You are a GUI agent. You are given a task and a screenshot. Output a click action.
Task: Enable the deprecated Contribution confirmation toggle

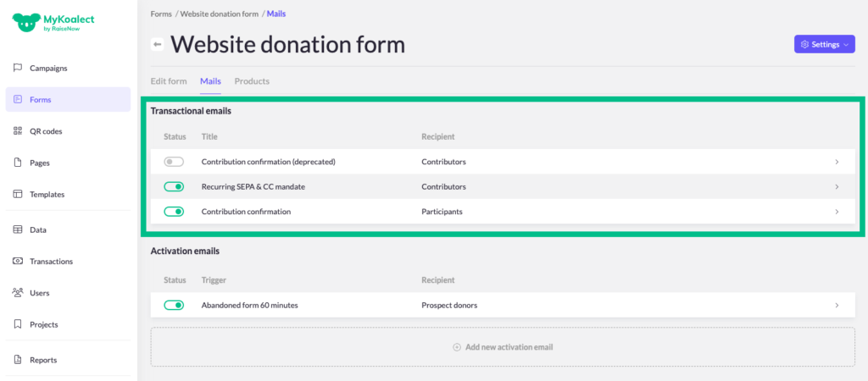coord(174,162)
